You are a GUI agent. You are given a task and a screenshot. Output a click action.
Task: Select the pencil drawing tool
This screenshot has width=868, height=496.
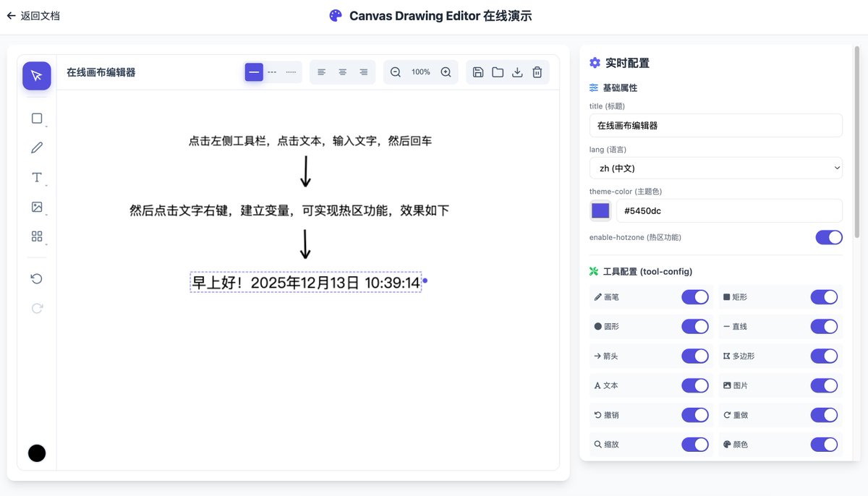click(37, 147)
